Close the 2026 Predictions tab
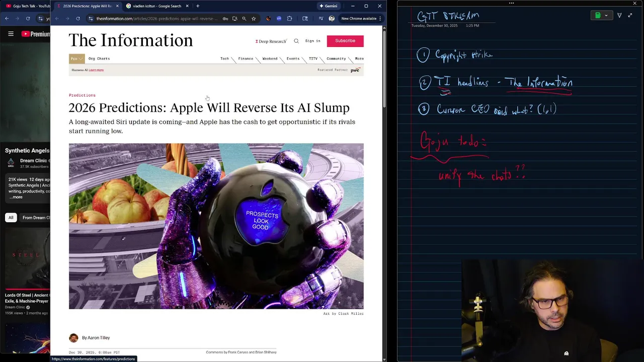Viewport: 644px width, 362px height. pos(117,6)
